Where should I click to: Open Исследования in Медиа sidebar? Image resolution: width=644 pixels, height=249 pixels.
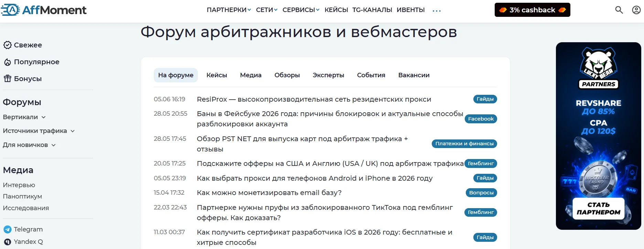pyautogui.click(x=26, y=208)
